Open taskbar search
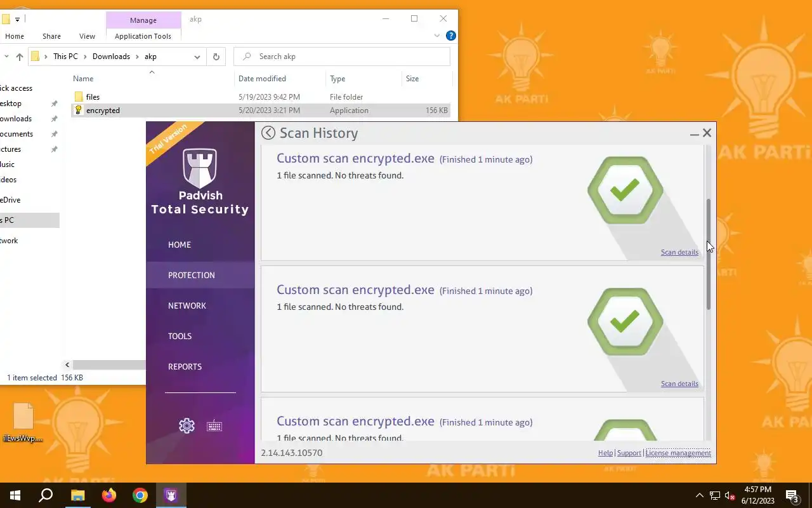The width and height of the screenshot is (812, 508). (46, 495)
